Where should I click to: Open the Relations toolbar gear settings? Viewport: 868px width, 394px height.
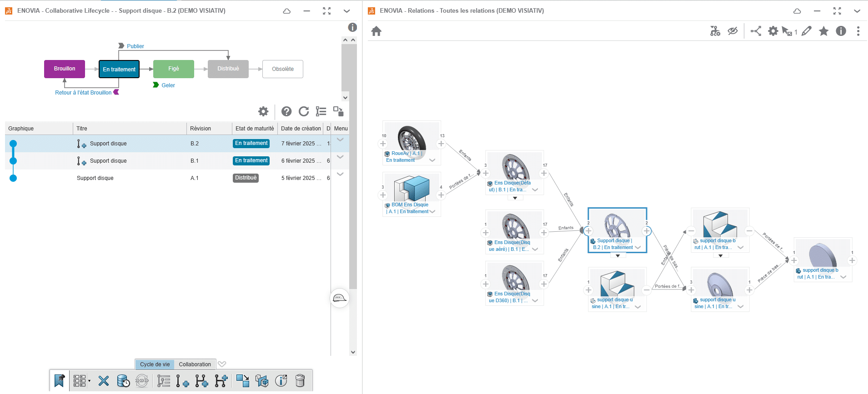[x=773, y=31]
